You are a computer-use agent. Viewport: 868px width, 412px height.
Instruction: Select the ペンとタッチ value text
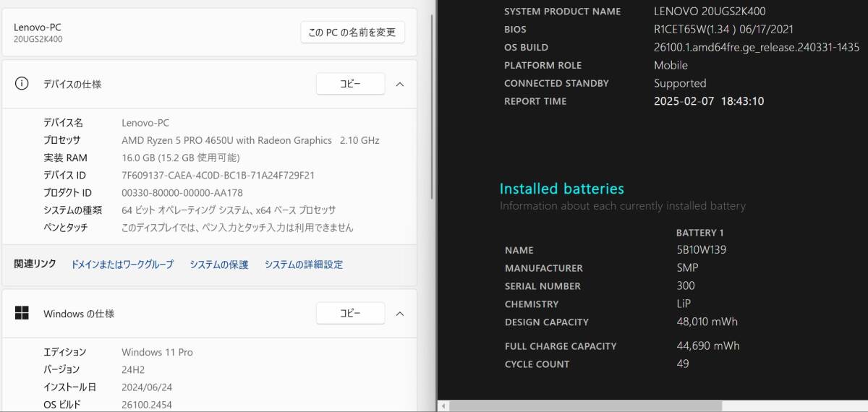(x=237, y=228)
